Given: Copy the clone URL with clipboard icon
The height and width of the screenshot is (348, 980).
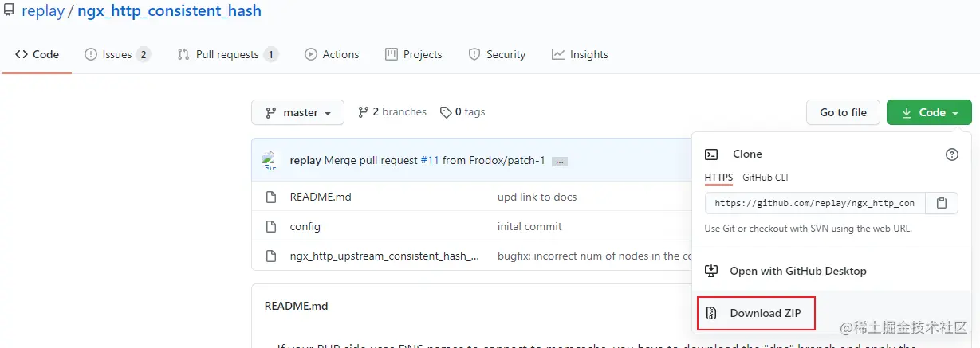Looking at the screenshot, I should [x=942, y=203].
